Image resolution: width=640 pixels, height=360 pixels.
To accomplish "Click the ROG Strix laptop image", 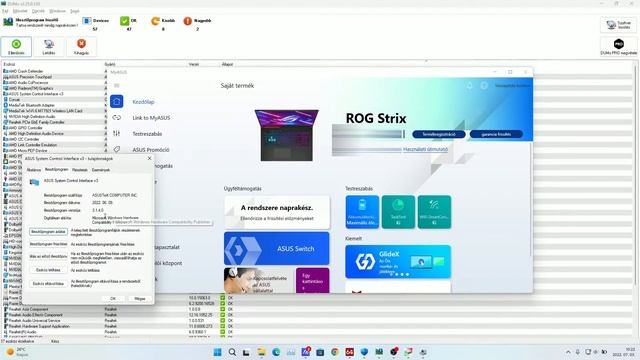I will pyautogui.click(x=287, y=135).
